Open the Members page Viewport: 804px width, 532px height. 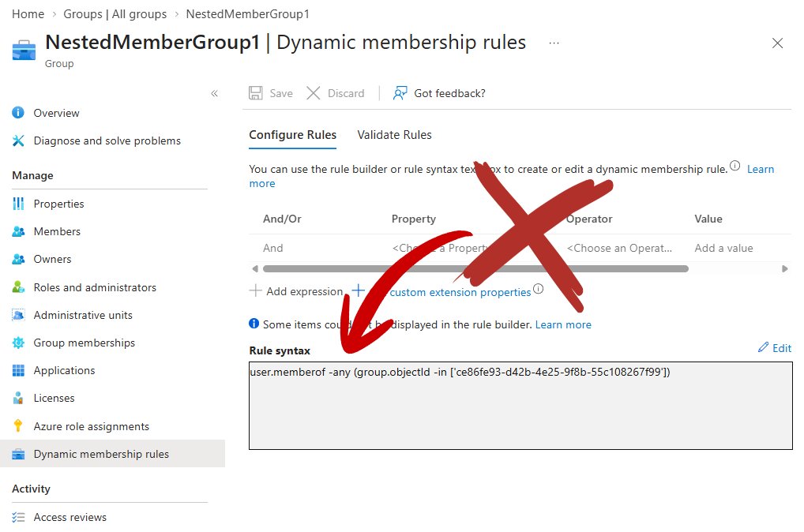[57, 231]
